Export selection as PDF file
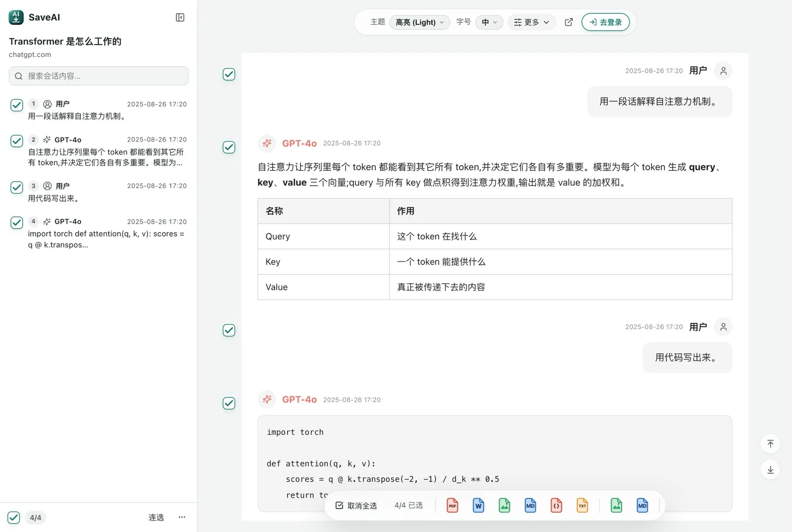 452,505
